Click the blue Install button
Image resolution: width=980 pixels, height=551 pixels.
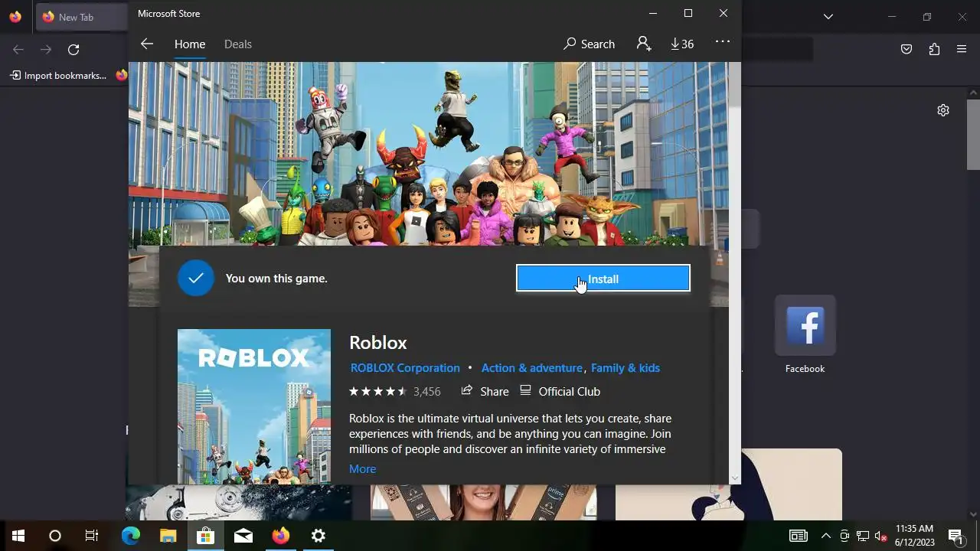pos(603,279)
